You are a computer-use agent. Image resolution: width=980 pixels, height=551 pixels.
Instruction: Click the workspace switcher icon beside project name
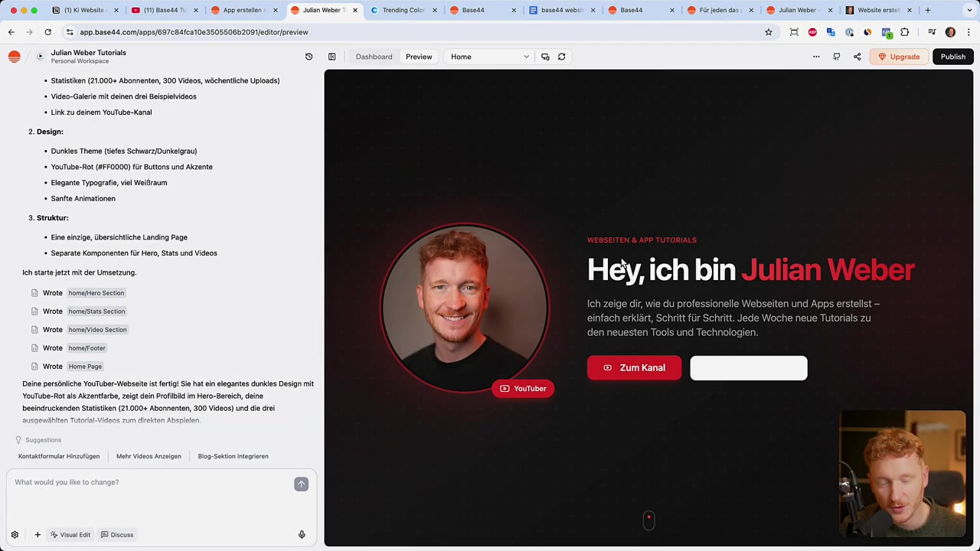click(40, 57)
